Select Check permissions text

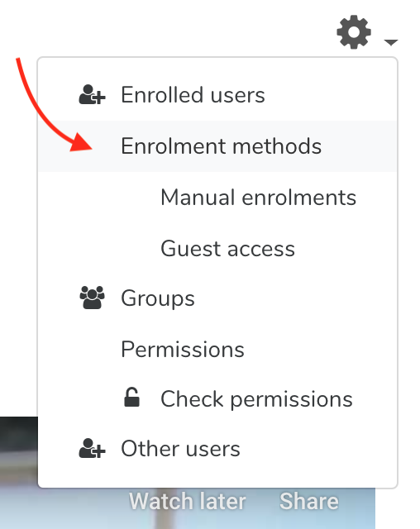(x=257, y=399)
